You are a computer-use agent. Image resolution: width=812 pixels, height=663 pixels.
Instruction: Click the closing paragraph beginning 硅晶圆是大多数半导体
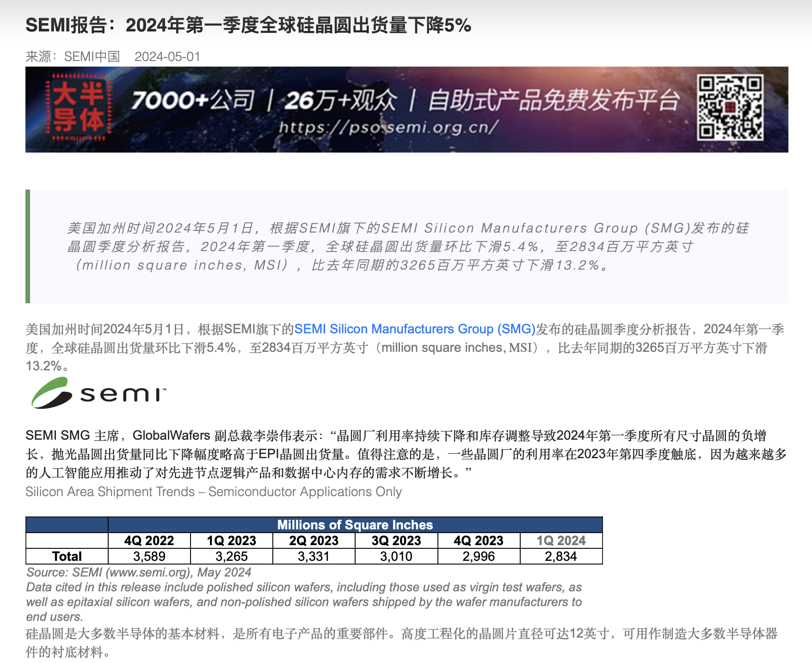tap(401, 643)
